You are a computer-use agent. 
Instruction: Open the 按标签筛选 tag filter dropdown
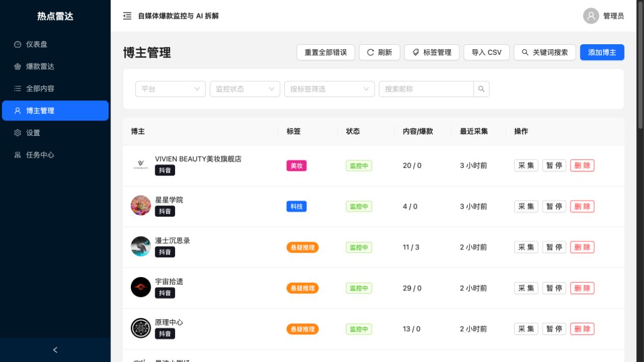[x=329, y=89]
